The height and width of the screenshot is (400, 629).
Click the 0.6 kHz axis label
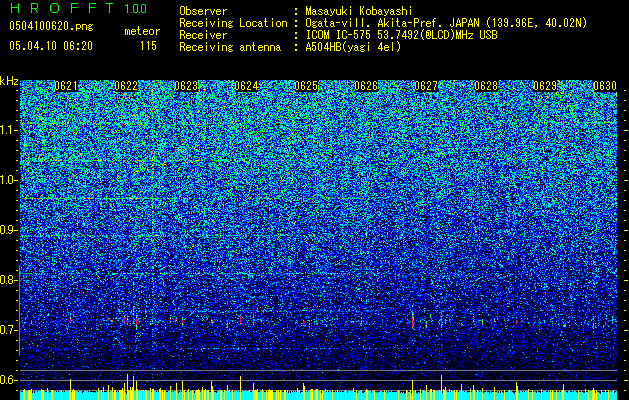[8, 380]
